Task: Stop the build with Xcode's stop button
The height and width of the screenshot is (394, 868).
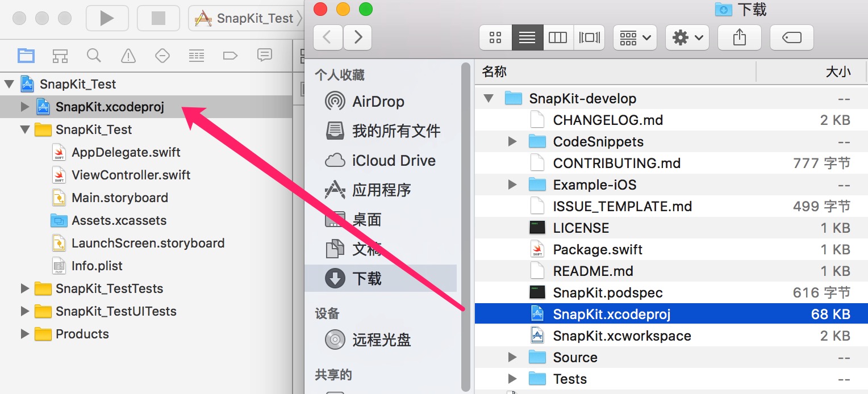Action: point(158,18)
